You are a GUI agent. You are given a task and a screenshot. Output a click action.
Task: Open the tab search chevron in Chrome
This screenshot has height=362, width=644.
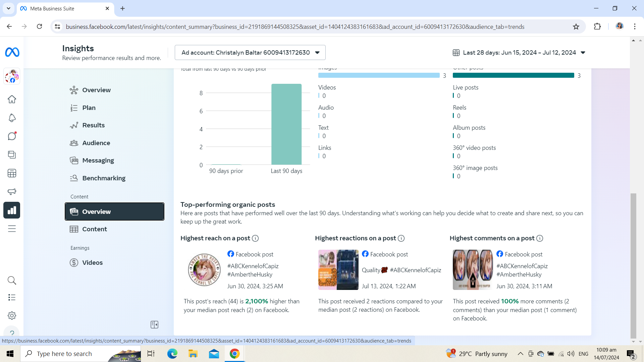click(x=8, y=8)
